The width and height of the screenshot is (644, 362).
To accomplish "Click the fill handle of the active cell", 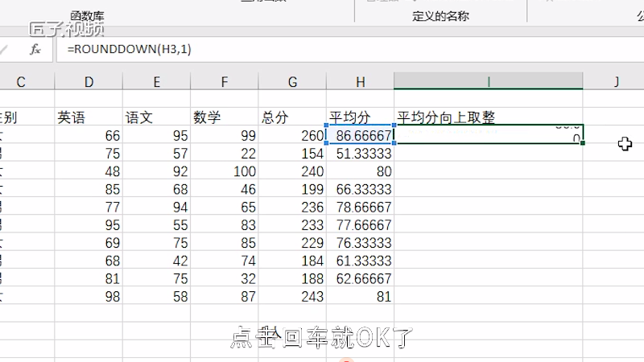I will (582, 143).
